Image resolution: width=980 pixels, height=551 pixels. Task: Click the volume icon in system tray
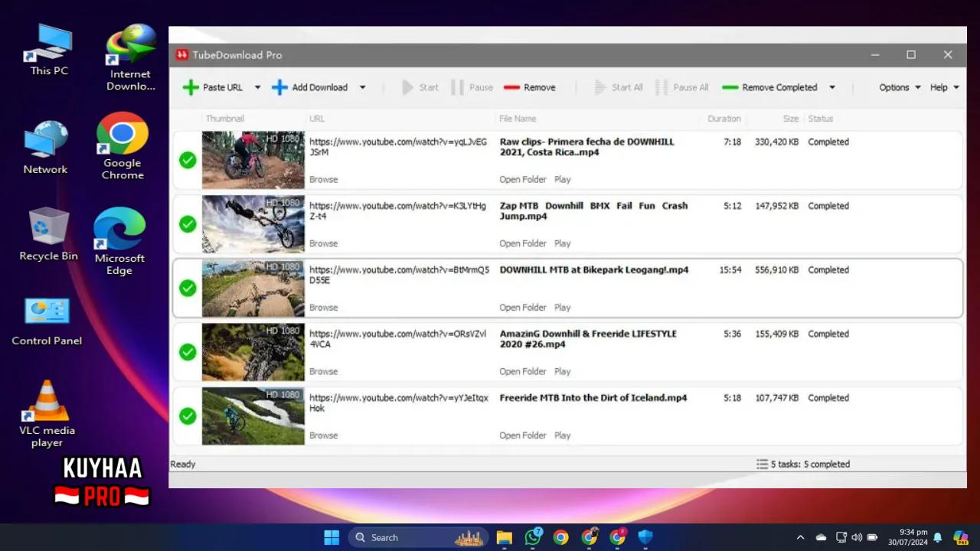click(857, 537)
